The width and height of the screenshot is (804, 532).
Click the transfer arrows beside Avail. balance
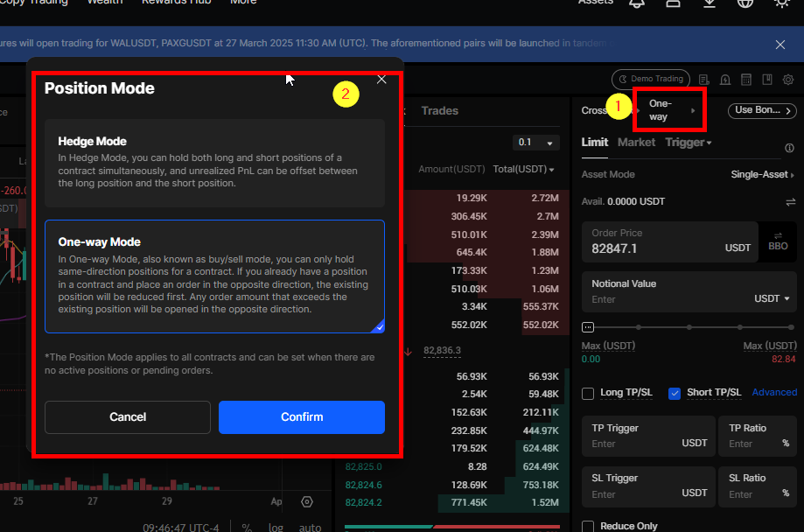pyautogui.click(x=791, y=201)
